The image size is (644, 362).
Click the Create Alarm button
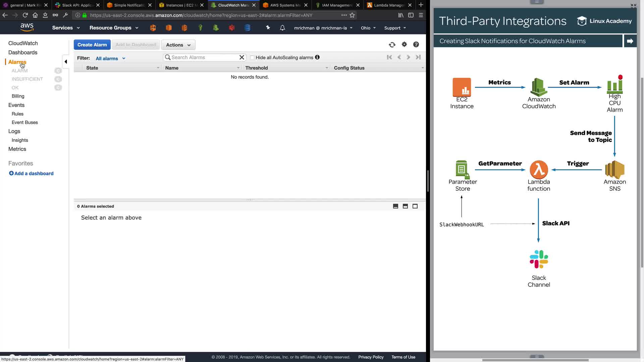(x=92, y=45)
